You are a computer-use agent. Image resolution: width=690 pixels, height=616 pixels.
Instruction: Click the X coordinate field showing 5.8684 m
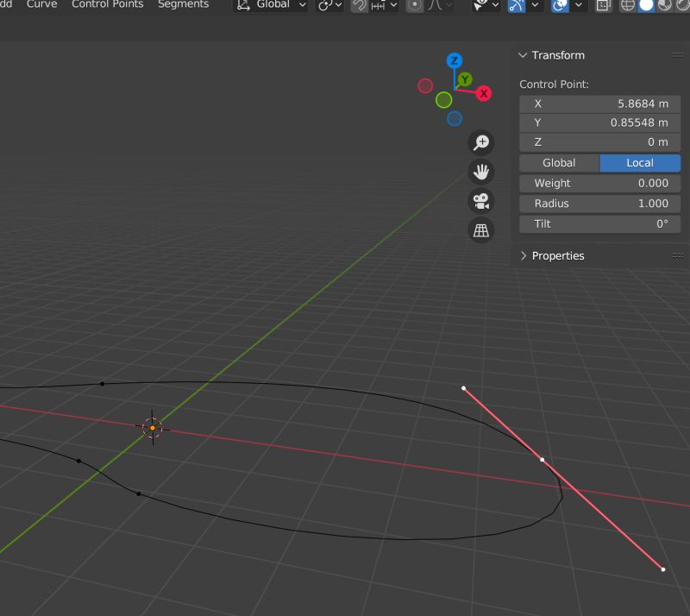point(599,104)
